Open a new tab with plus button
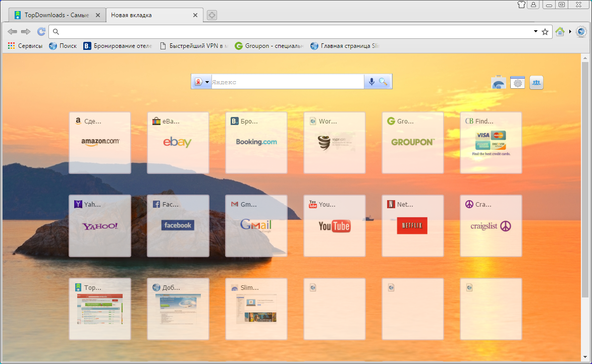This screenshot has width=592, height=364. coord(212,15)
